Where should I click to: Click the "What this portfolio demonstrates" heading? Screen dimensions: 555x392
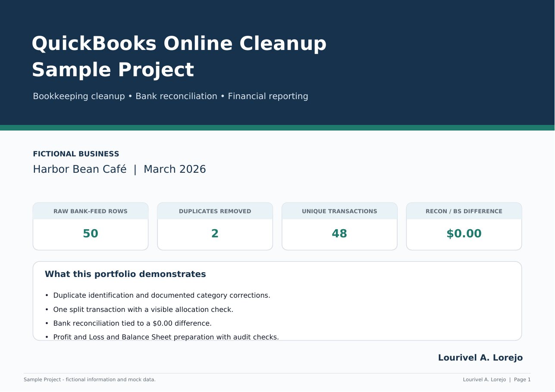tap(125, 274)
